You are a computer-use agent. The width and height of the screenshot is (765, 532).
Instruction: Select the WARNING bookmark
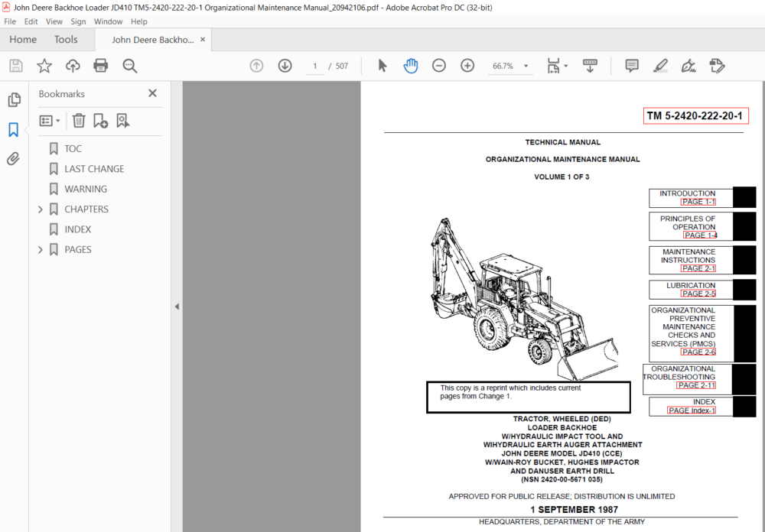tap(86, 190)
